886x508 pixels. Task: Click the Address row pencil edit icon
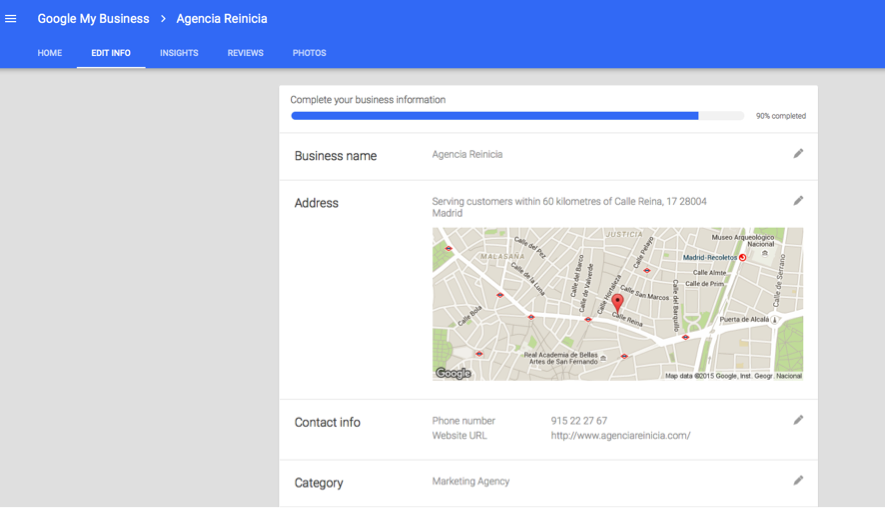pyautogui.click(x=798, y=201)
